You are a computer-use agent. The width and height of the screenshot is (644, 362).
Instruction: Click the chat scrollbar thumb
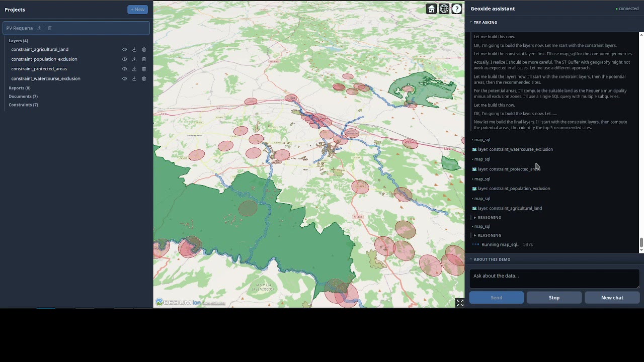tap(641, 242)
